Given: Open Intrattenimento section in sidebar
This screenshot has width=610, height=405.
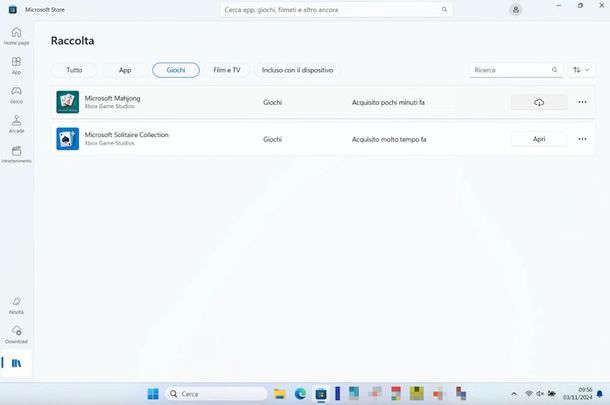Looking at the screenshot, I should click(x=16, y=154).
